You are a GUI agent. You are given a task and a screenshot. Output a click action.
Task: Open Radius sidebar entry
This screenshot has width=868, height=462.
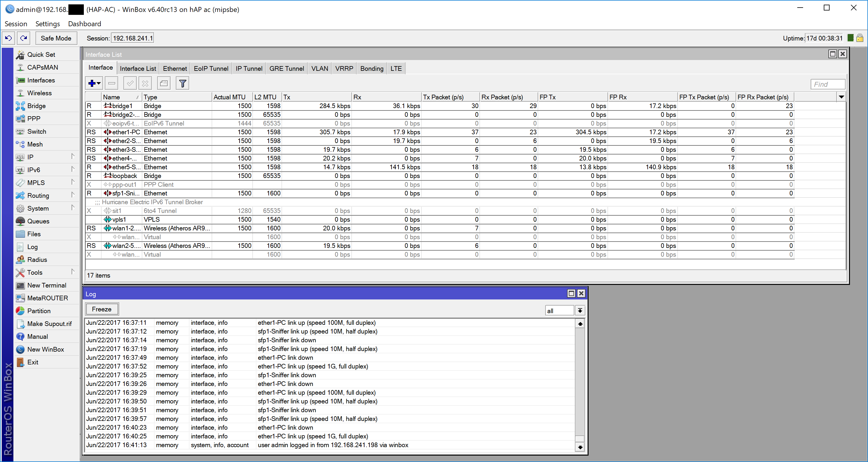47,260
